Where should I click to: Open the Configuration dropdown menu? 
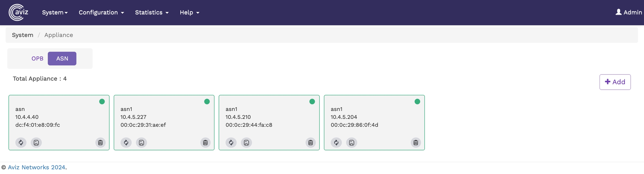tap(101, 13)
